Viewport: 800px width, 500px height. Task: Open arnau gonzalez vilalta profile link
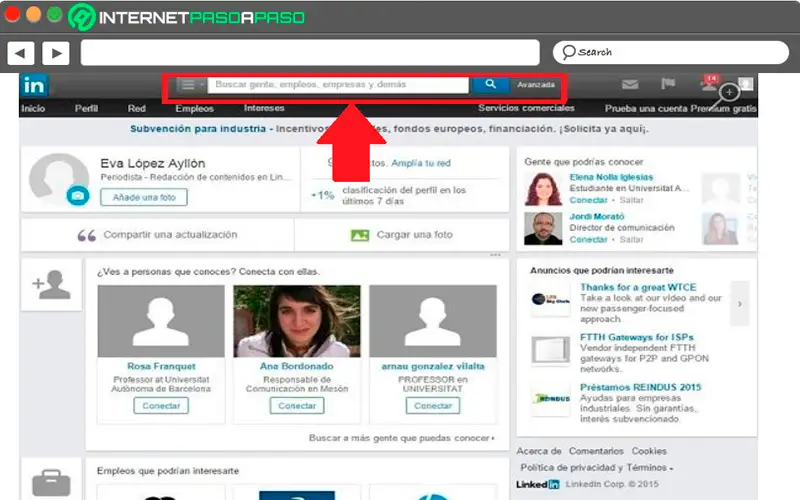(433, 366)
